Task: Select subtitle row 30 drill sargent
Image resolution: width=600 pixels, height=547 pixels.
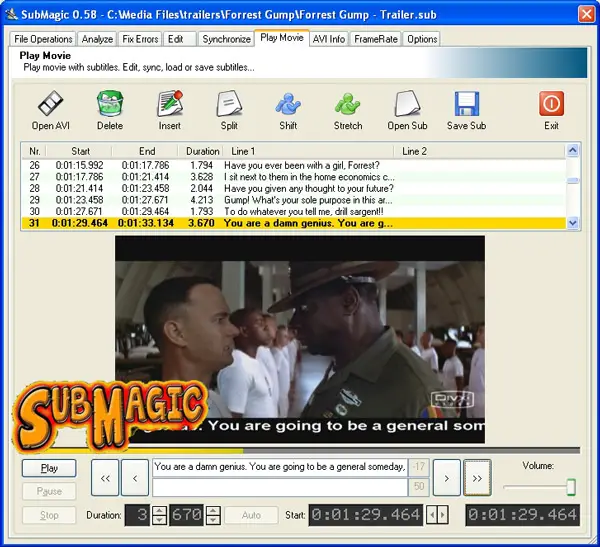Action: (293, 211)
